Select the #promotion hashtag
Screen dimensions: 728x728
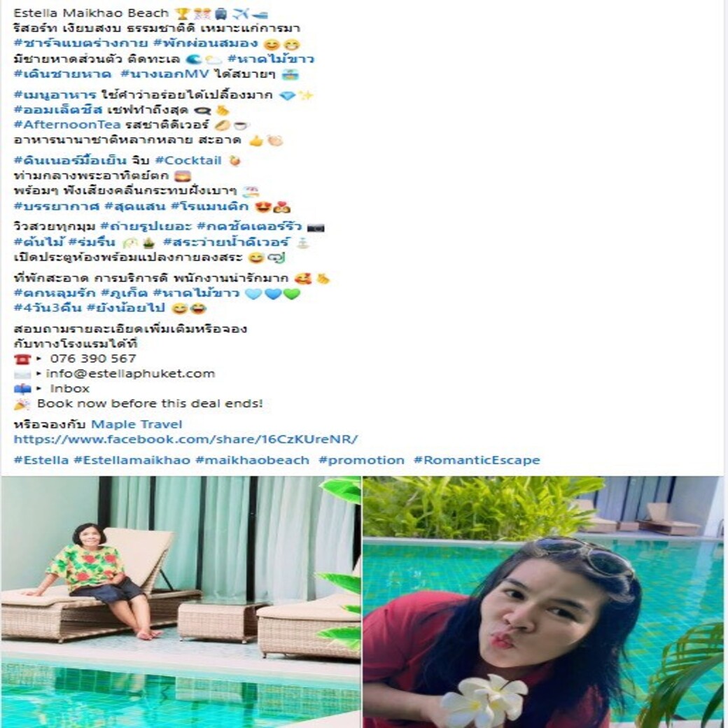[362, 460]
